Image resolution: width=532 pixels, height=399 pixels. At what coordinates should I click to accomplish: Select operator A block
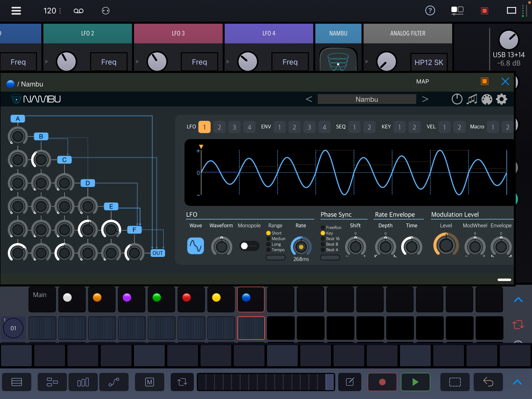[x=18, y=119]
